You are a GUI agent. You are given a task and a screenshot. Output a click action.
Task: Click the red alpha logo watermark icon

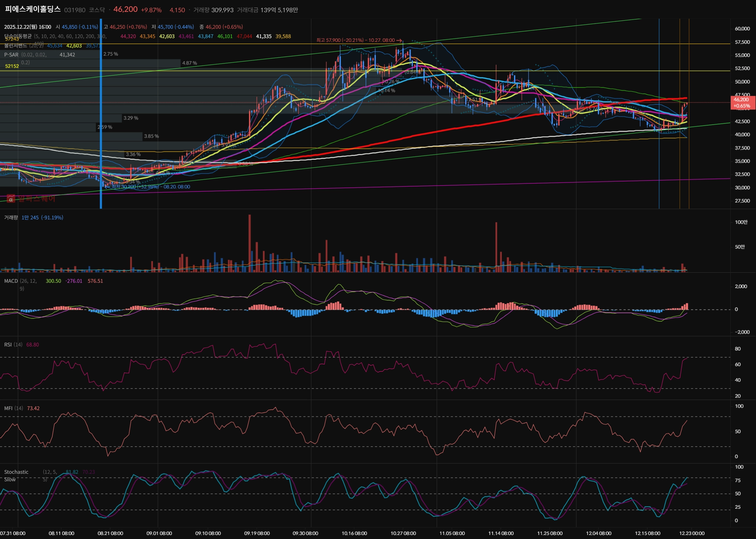pyautogui.click(x=11, y=199)
